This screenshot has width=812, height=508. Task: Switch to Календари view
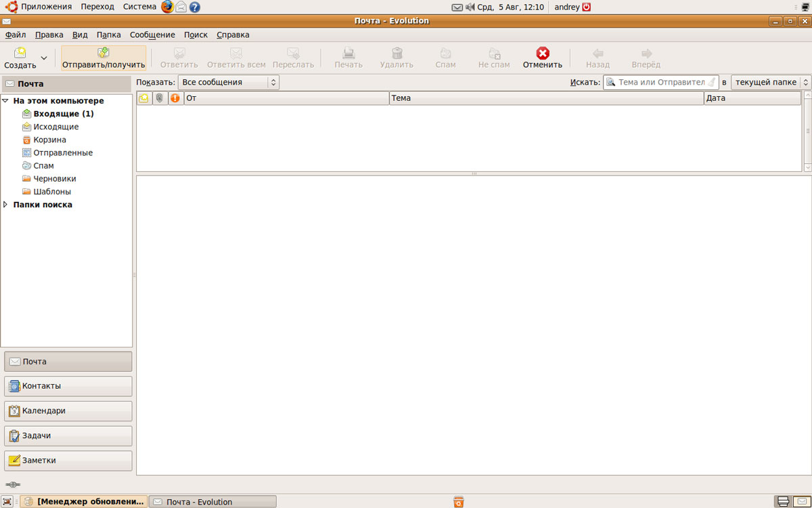click(68, 411)
